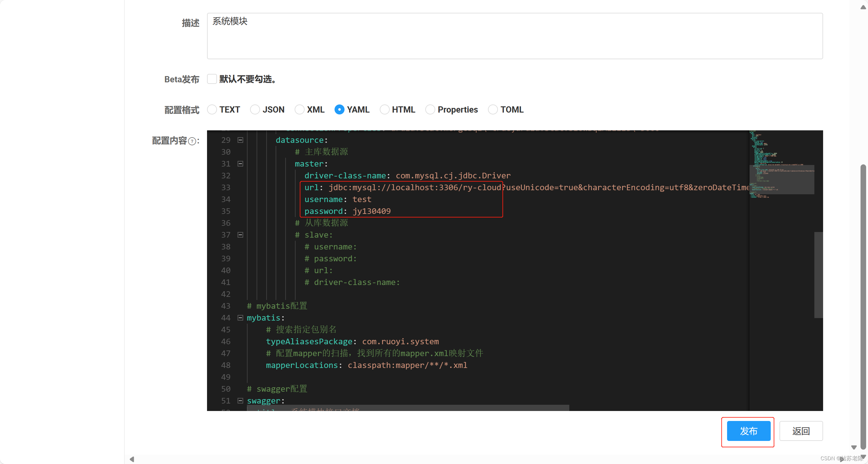Collapse the mybatis block at line 44
868x464 pixels.
tap(240, 318)
